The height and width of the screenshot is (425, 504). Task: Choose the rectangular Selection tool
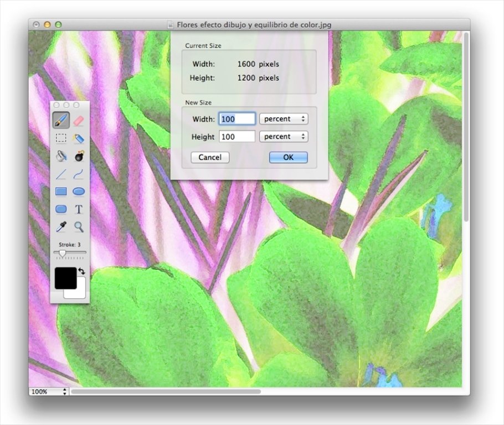point(61,138)
